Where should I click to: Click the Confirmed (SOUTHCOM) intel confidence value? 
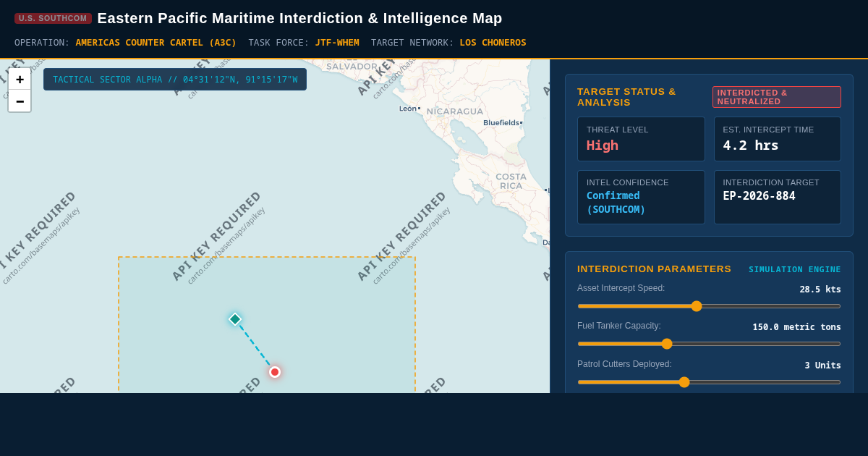point(616,203)
